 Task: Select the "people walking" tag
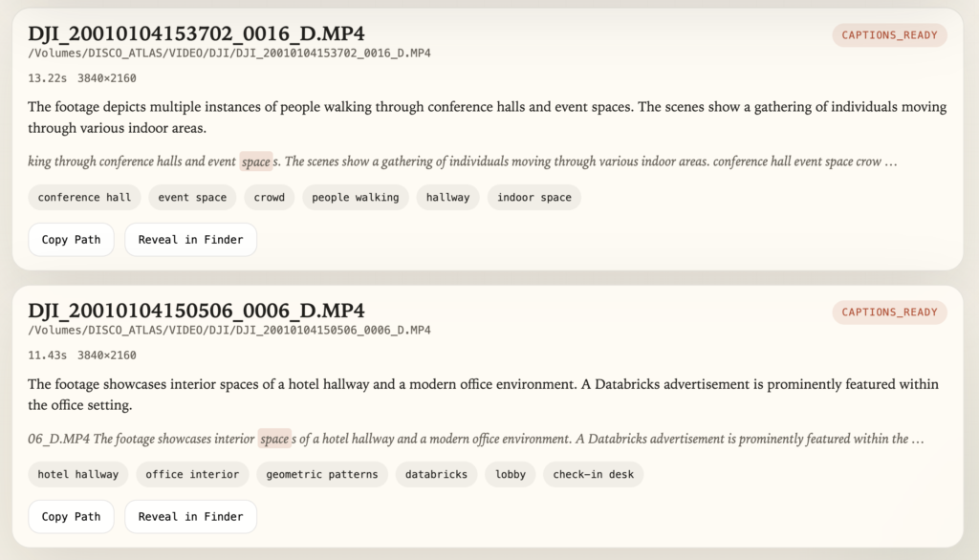coord(355,198)
